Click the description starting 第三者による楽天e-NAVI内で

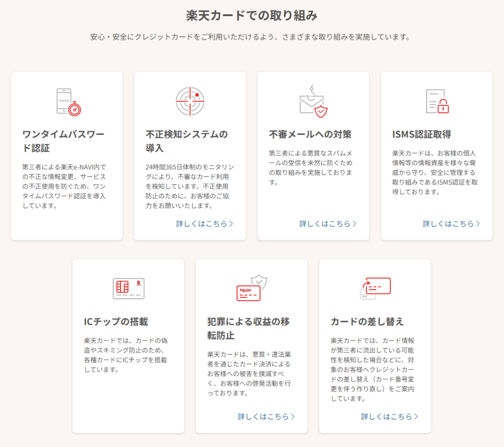coord(64,186)
